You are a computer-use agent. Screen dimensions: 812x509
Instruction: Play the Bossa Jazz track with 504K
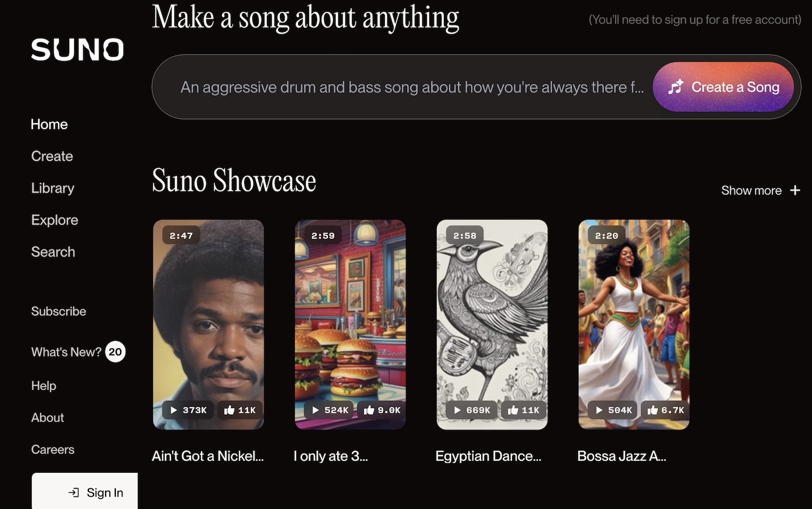point(613,410)
